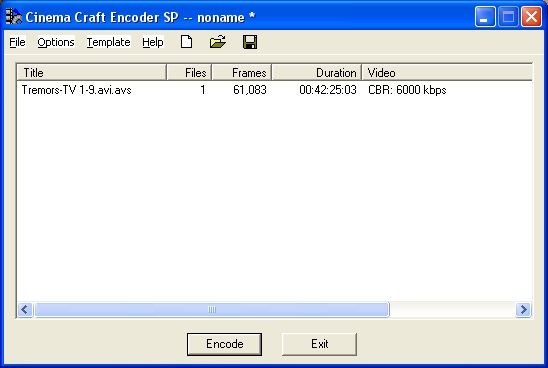This screenshot has height=368, width=548.
Task: Select the Tremors-TV 1-9.avi.avs entry
Action: [x=77, y=90]
